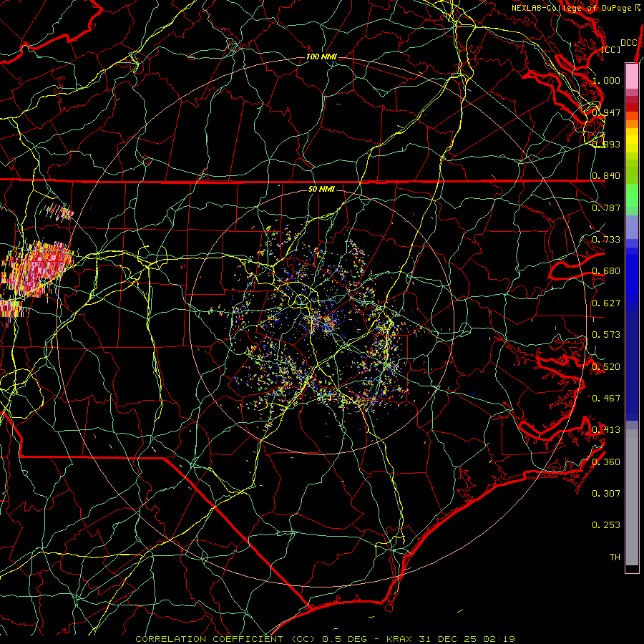Click the 100 NMI range ring label
644x644 pixels.
pos(321,57)
